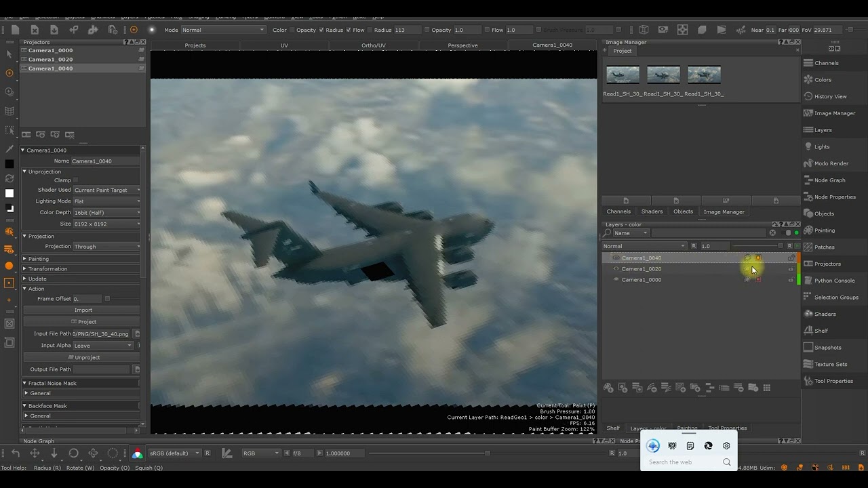Select the Camera1_0020 projector in the list
Screen dimensions: 868x488
[83, 60]
